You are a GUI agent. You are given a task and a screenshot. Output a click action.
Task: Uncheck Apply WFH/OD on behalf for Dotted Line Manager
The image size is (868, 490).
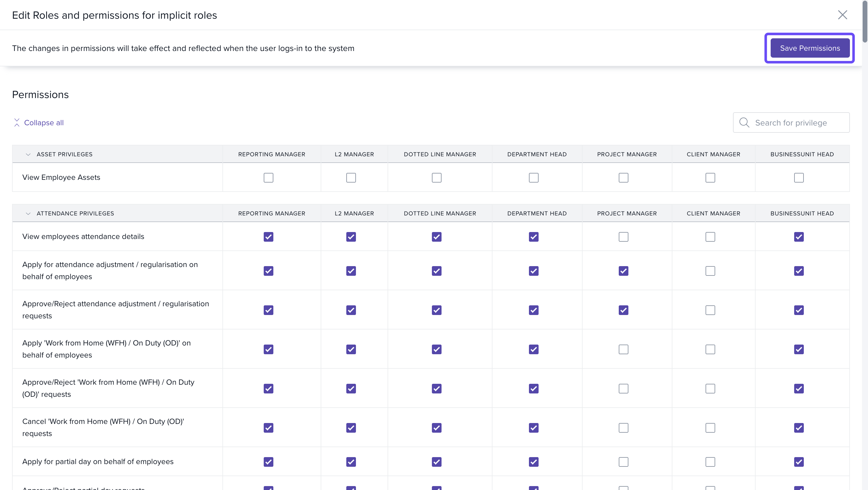[x=436, y=349]
